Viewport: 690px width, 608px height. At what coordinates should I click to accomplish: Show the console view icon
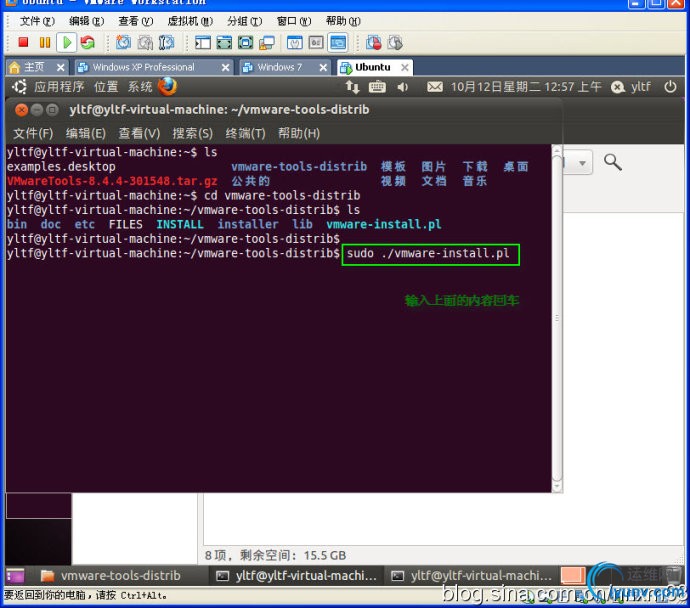(x=338, y=43)
